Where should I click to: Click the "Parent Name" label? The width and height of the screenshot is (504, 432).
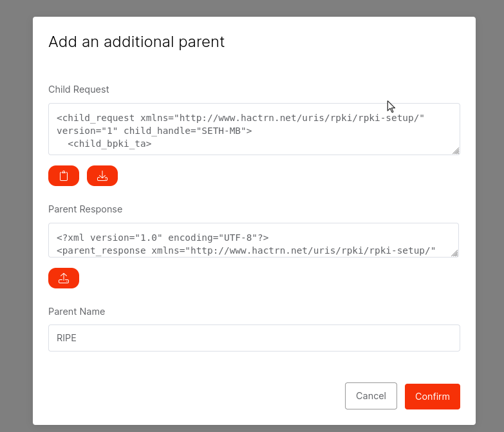pos(77,312)
